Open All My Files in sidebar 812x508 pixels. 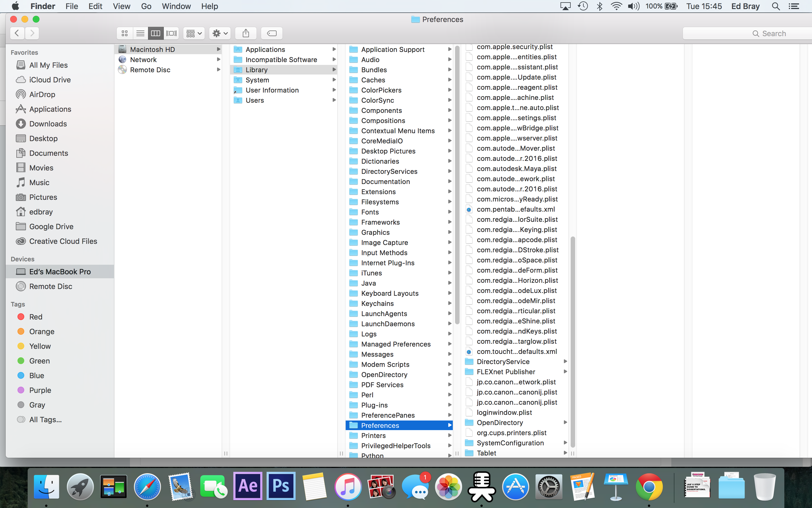coord(60,65)
